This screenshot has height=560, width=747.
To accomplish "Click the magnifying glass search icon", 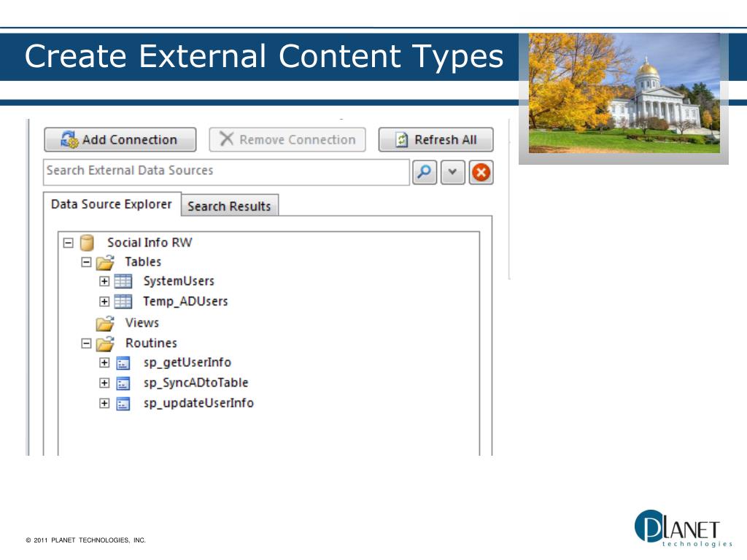I will point(424,172).
